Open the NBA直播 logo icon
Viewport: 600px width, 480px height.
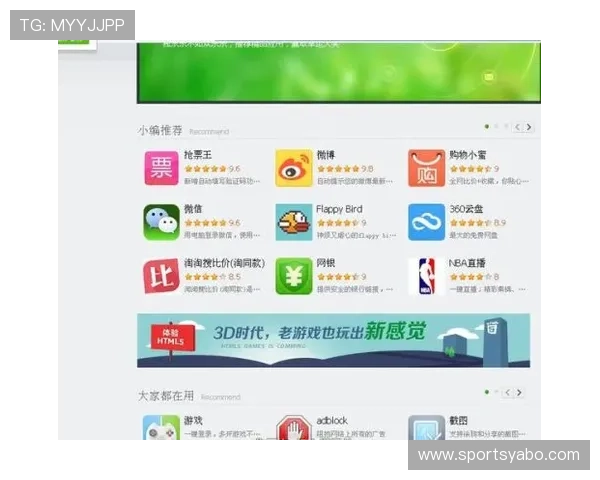point(426,276)
